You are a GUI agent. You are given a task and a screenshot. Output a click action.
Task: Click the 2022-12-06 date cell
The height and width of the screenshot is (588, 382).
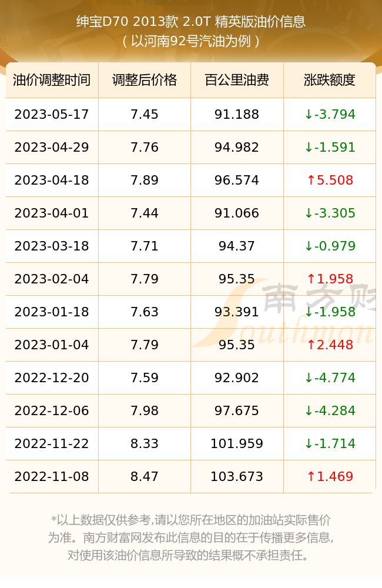pyautogui.click(x=52, y=411)
